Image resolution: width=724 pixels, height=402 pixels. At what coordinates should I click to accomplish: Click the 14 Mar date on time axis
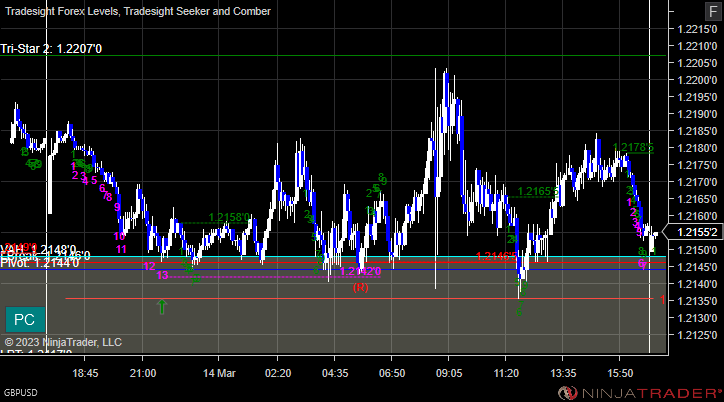tap(219, 373)
